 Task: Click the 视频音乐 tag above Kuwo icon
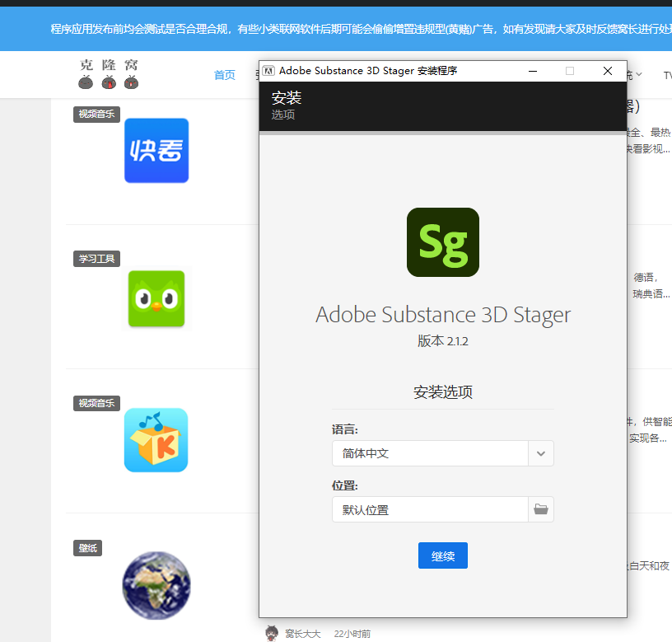click(x=96, y=403)
